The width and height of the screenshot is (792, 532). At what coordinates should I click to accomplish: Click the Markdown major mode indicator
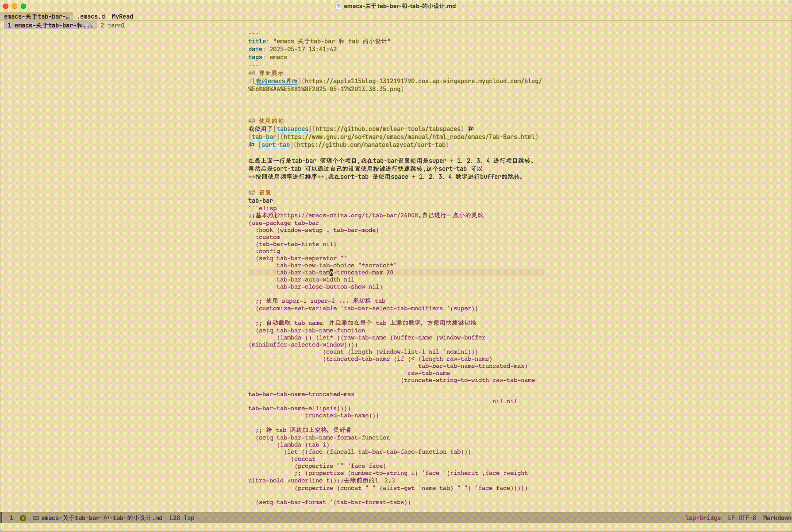[777, 518]
